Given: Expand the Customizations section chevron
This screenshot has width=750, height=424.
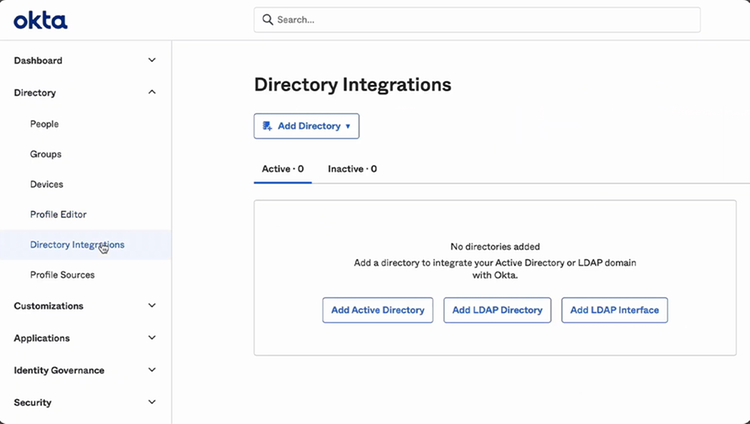Looking at the screenshot, I should [152, 305].
